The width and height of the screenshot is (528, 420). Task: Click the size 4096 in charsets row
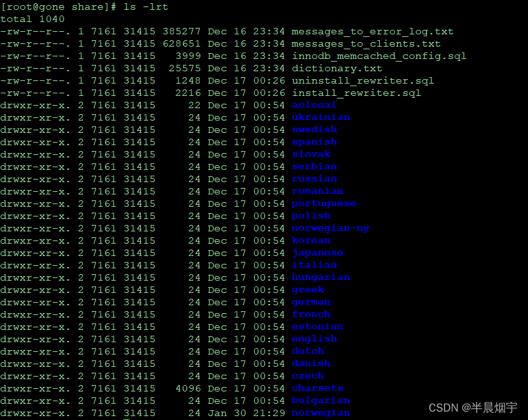click(x=188, y=388)
